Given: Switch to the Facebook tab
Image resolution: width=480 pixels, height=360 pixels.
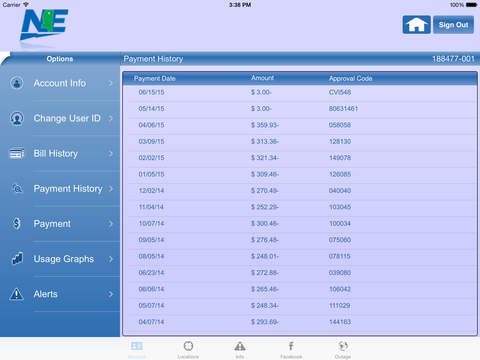Looking at the screenshot, I should [x=291, y=350].
